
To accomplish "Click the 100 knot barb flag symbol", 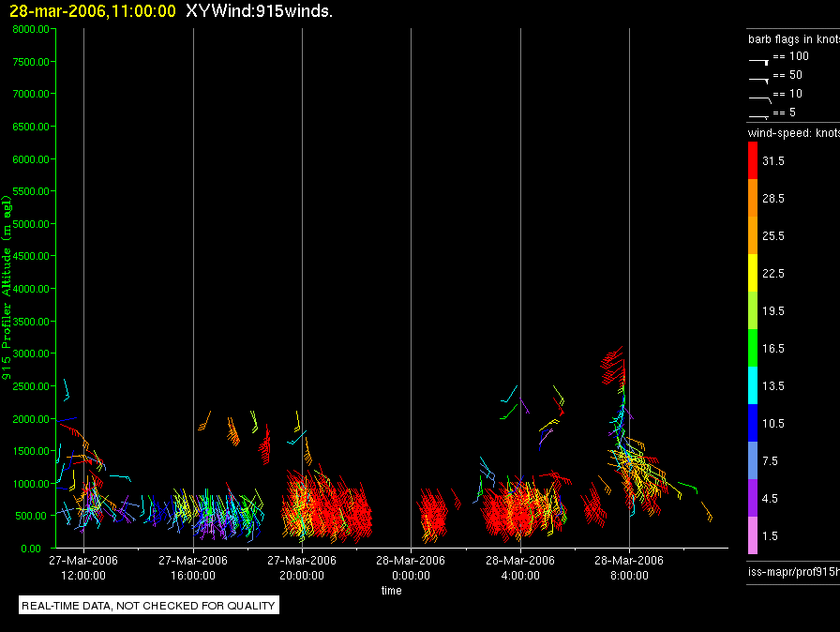I will [x=758, y=62].
